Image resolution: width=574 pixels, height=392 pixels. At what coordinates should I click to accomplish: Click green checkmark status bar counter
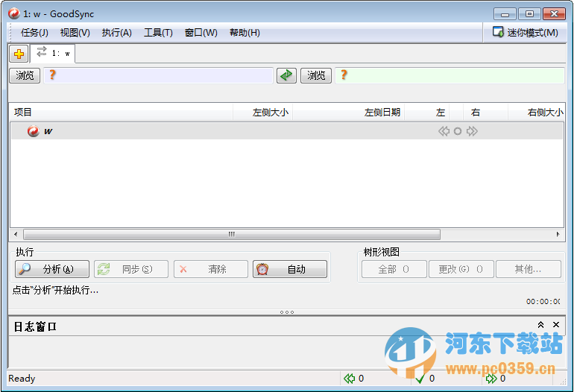pos(426,379)
